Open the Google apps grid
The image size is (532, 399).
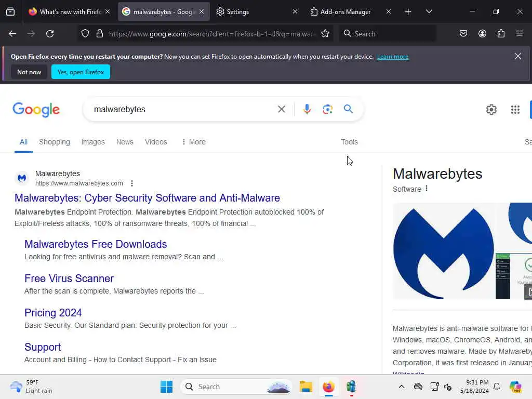coord(515,110)
